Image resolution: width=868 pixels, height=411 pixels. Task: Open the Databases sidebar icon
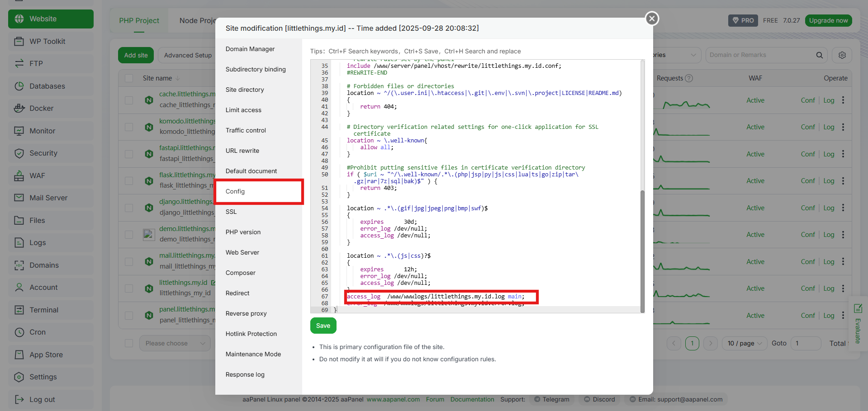[19, 86]
